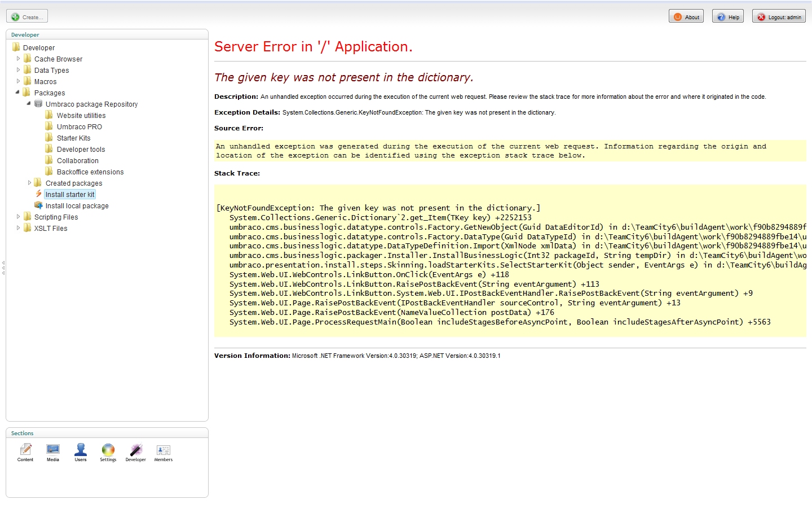812x508 pixels.
Task: Click the folder icon beside Created packages
Action: click(x=38, y=183)
